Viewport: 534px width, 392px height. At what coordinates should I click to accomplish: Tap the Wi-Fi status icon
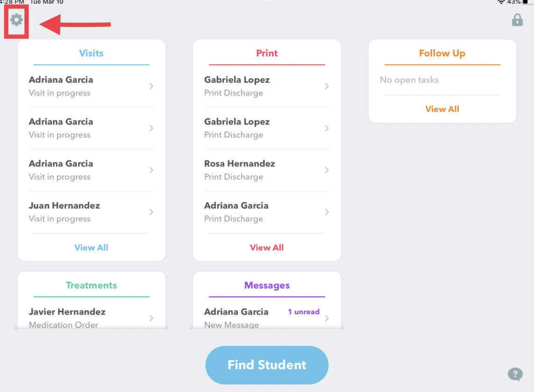coord(501,2)
